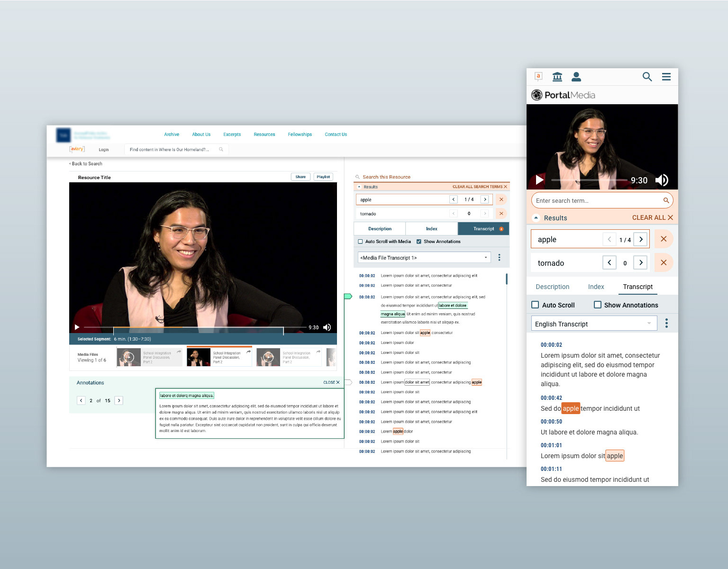728x569 pixels.
Task: Click the Login link
Action: pos(104,150)
